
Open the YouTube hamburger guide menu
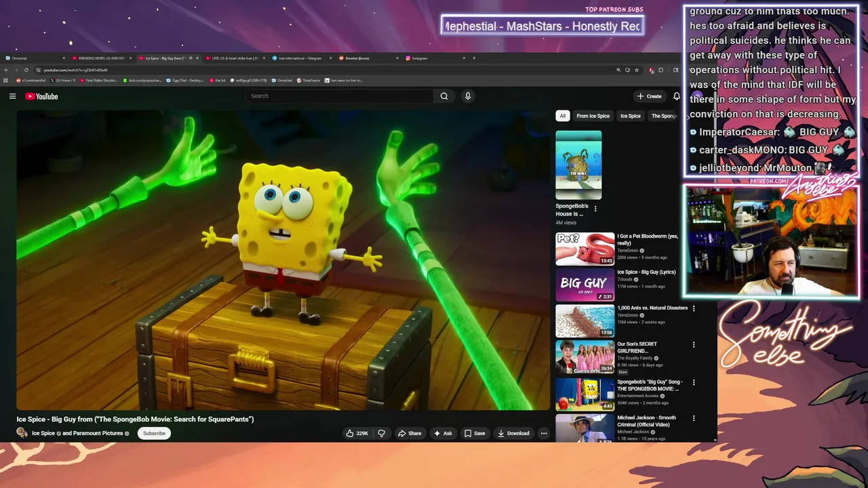pyautogui.click(x=12, y=96)
